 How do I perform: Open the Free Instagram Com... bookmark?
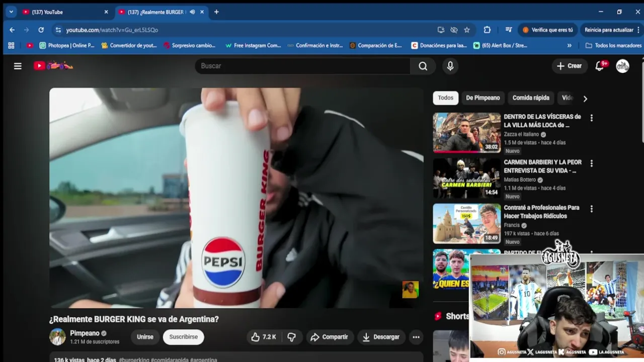253,45
